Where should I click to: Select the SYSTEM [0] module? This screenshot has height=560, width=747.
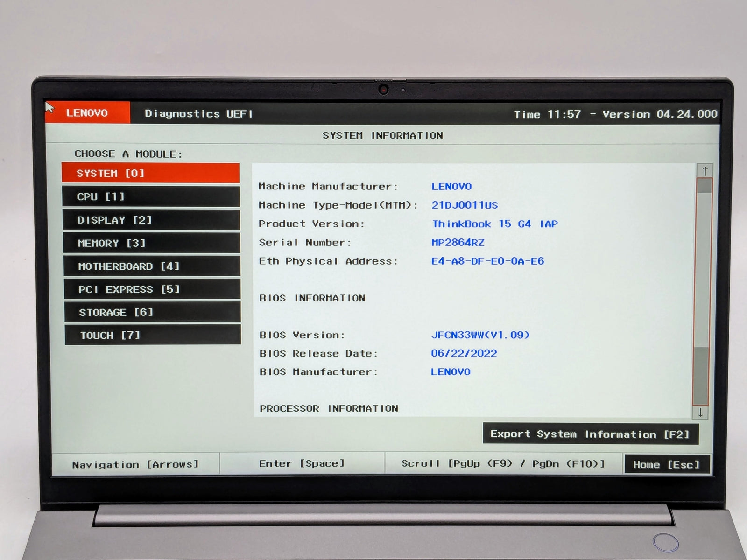point(150,173)
